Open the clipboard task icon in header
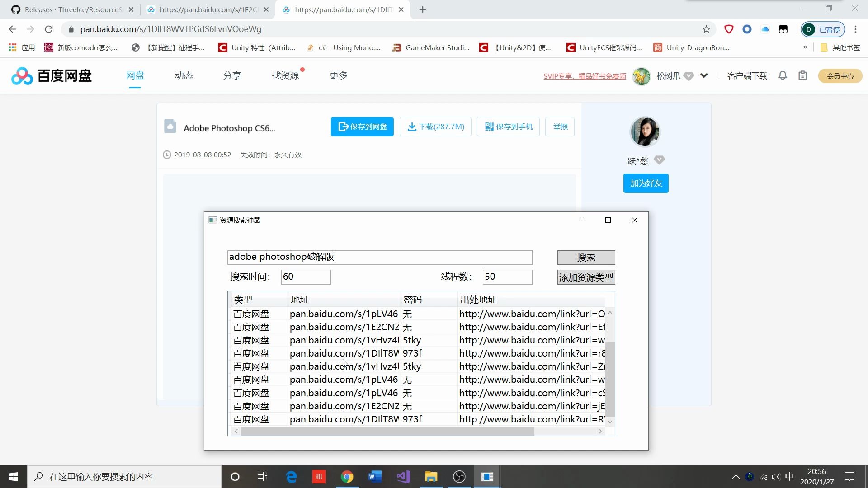 pos(802,76)
